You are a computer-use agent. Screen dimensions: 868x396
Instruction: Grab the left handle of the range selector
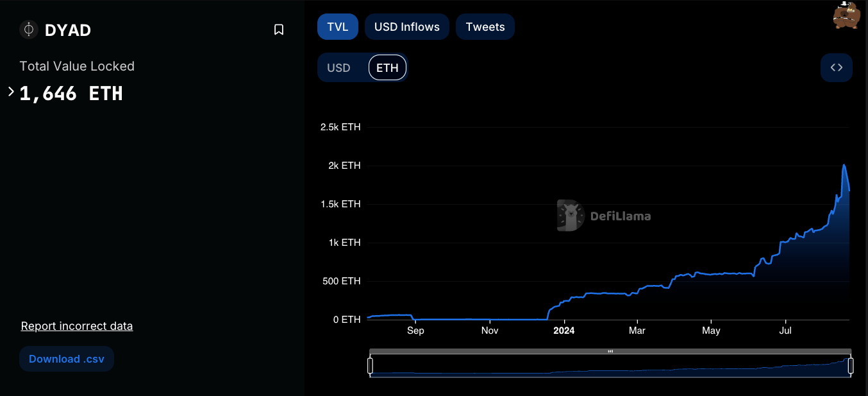click(370, 366)
